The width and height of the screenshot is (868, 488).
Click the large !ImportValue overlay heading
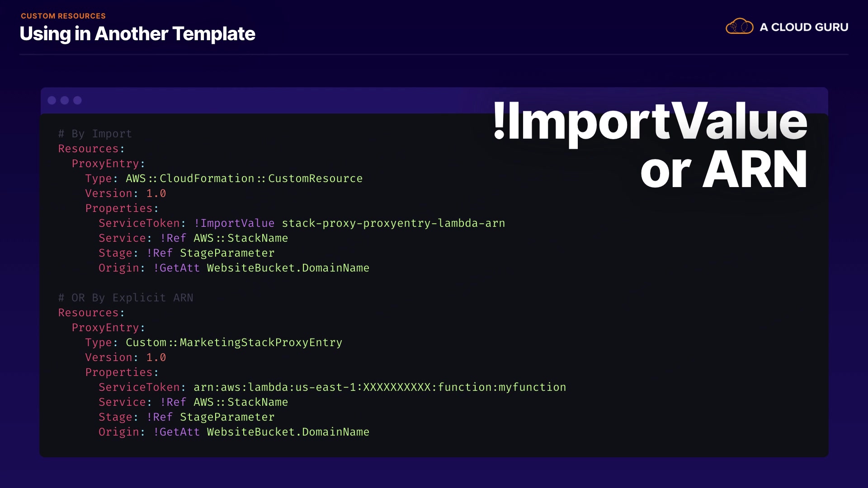(650, 121)
